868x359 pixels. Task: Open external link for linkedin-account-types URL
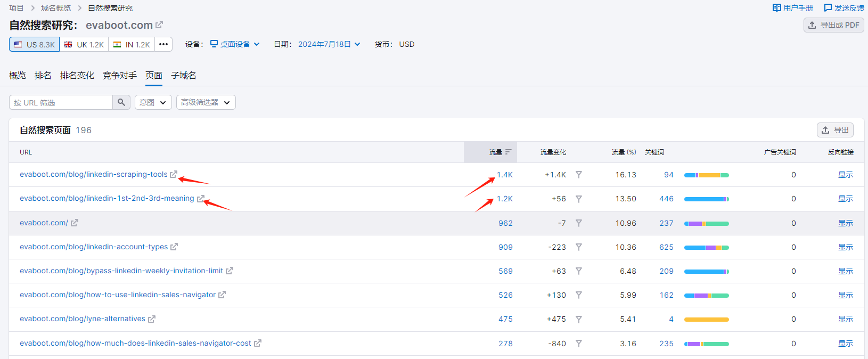tap(174, 247)
